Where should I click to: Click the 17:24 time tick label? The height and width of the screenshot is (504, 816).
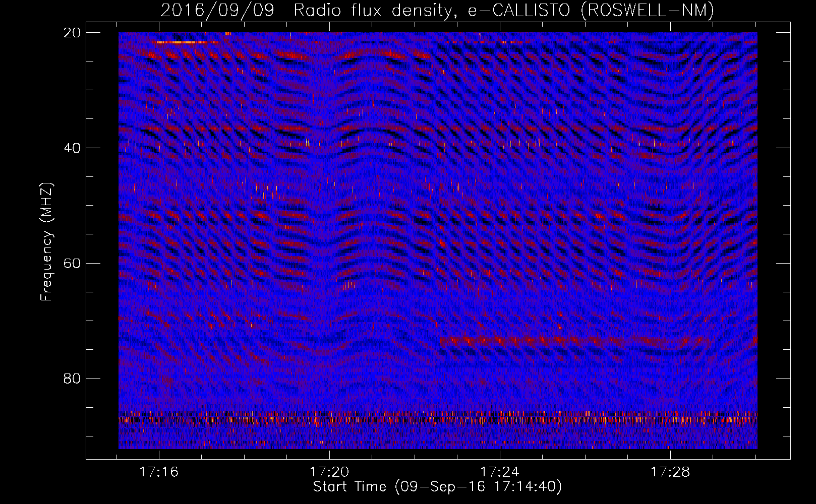click(x=500, y=472)
